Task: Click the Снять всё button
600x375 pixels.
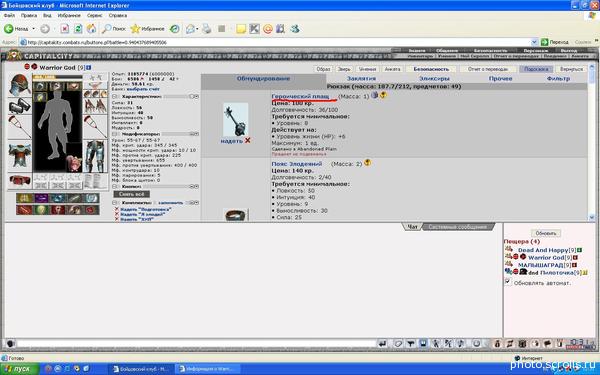Action: pyautogui.click(x=132, y=194)
